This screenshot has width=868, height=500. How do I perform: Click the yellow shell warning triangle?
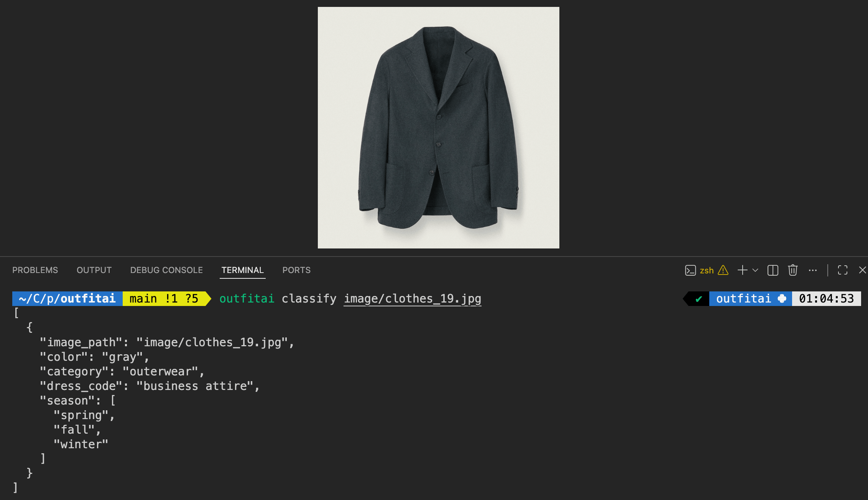[x=723, y=270]
